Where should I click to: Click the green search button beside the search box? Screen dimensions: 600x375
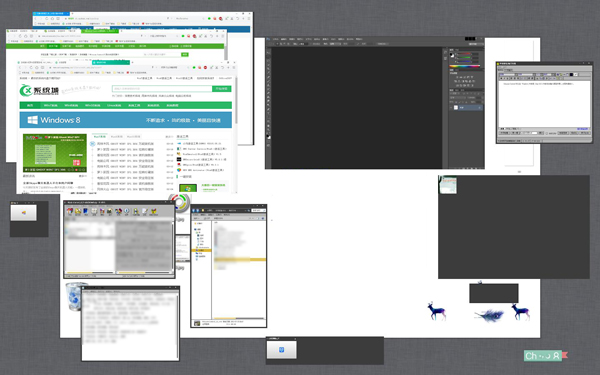[x=222, y=89]
